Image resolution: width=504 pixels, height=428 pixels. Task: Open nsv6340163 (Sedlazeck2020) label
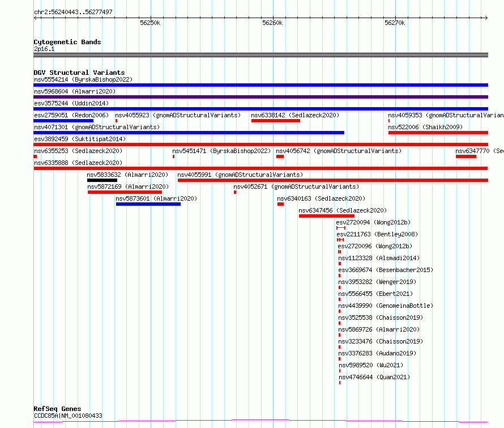[x=321, y=198]
